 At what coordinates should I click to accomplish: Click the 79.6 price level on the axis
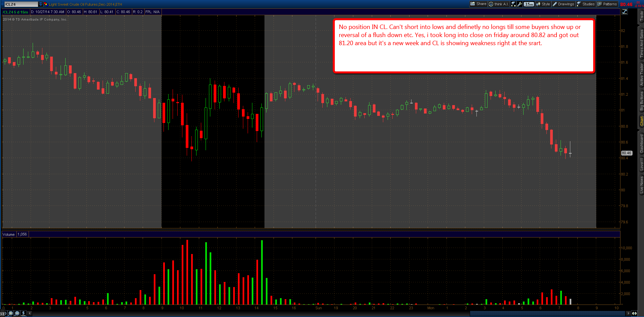pos(624,222)
